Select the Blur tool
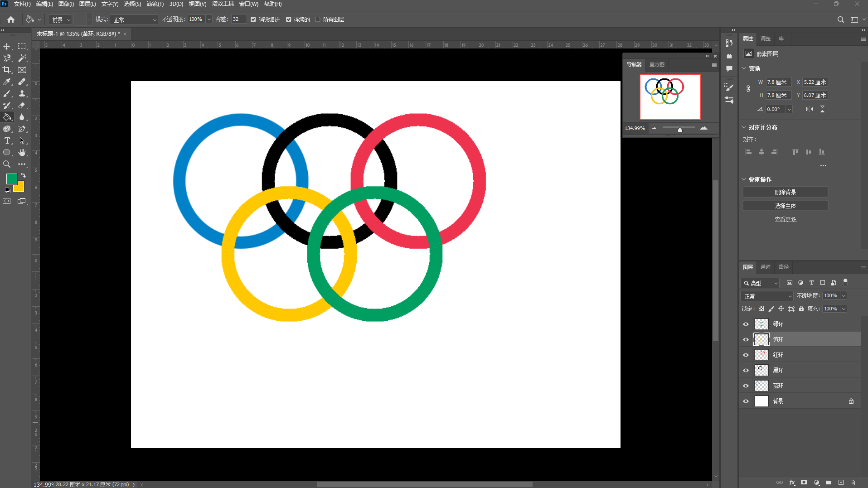Screen dimensions: 868x488 tap(22, 117)
